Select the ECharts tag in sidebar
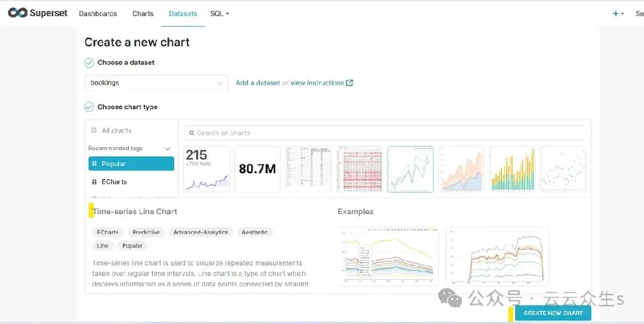This screenshot has width=644, height=324. click(x=114, y=182)
